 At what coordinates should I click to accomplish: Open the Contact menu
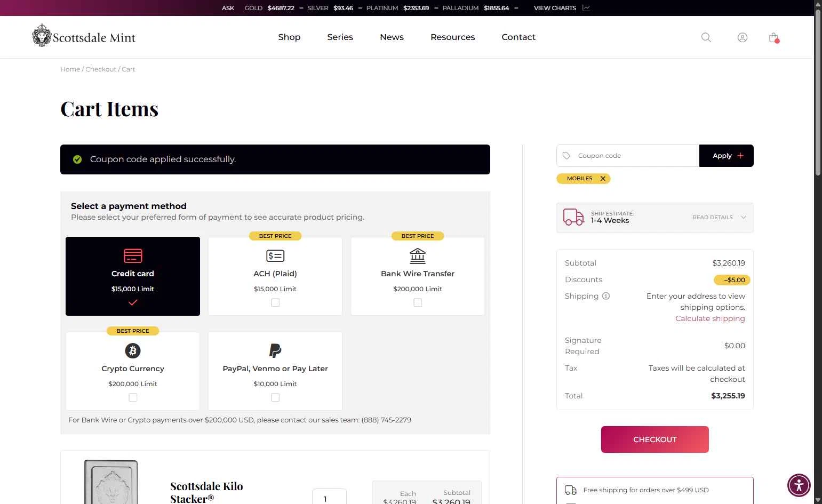tap(518, 37)
